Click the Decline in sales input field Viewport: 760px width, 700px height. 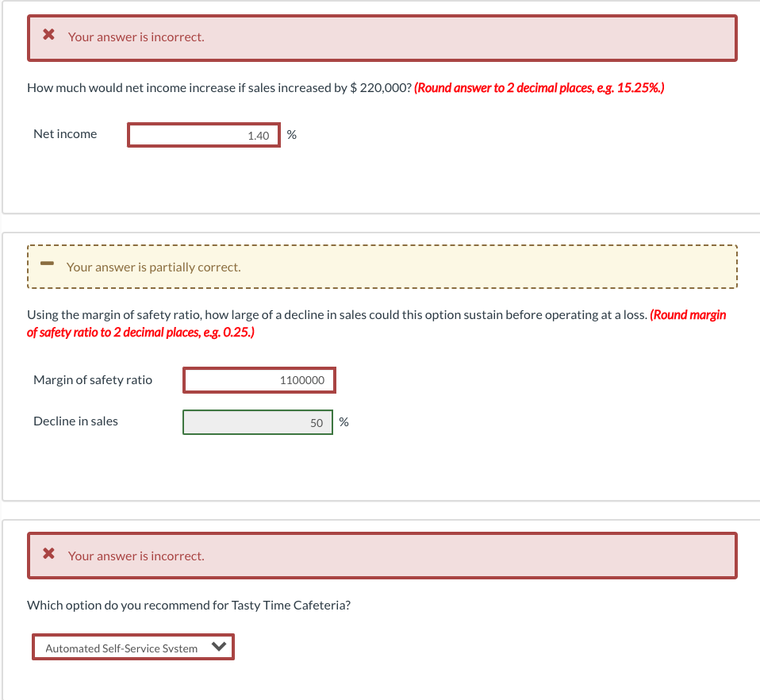point(258,422)
